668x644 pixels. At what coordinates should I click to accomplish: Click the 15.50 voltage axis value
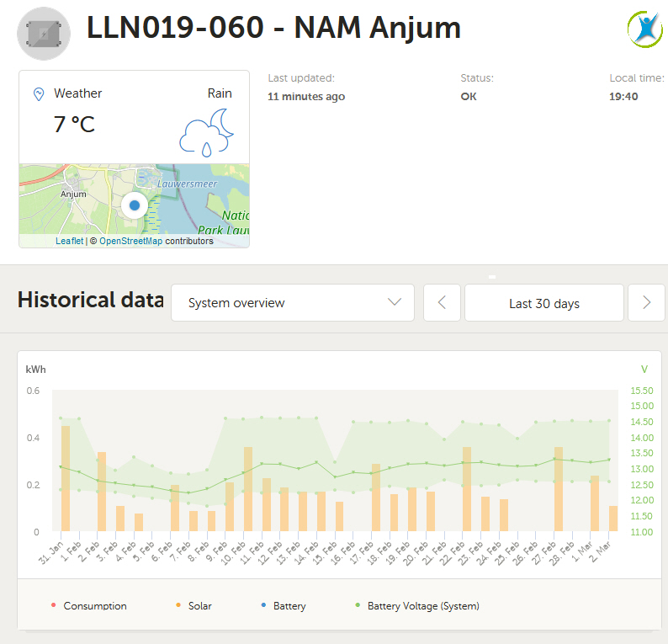[642, 391]
